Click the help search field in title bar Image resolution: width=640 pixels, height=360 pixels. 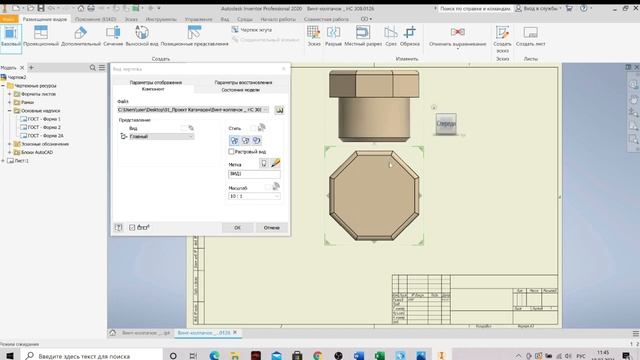[x=474, y=9]
